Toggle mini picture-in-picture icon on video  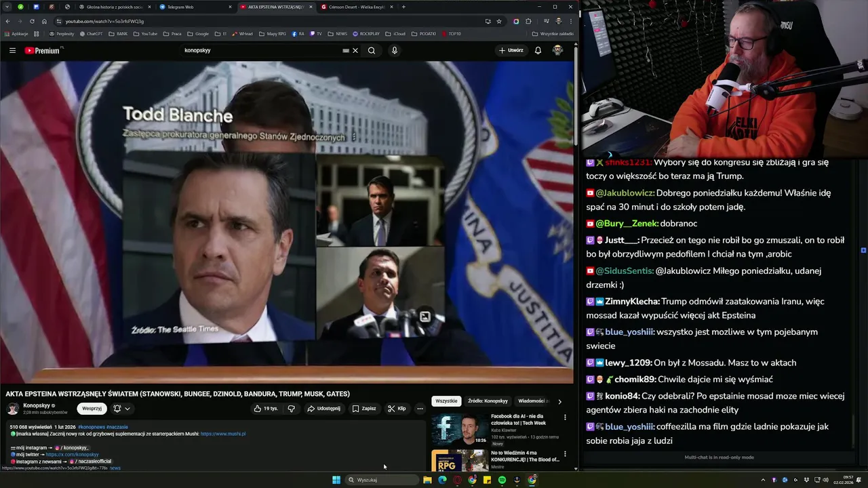coord(425,317)
